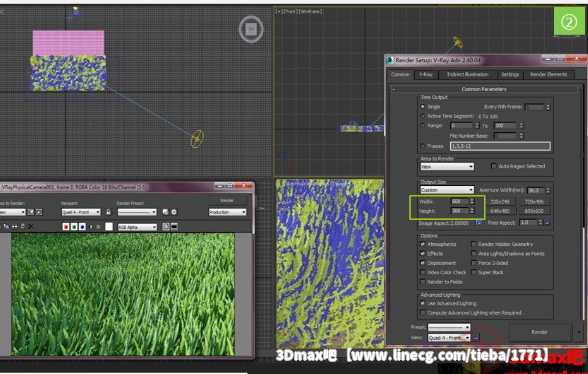Toggle the red channel button

tap(66, 227)
